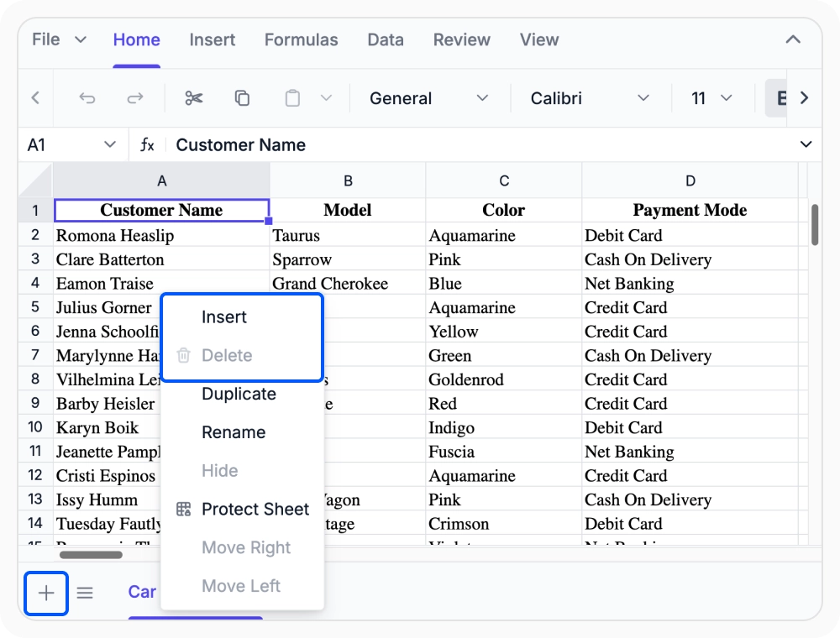Select the Grand Cherokee cell

[348, 283]
